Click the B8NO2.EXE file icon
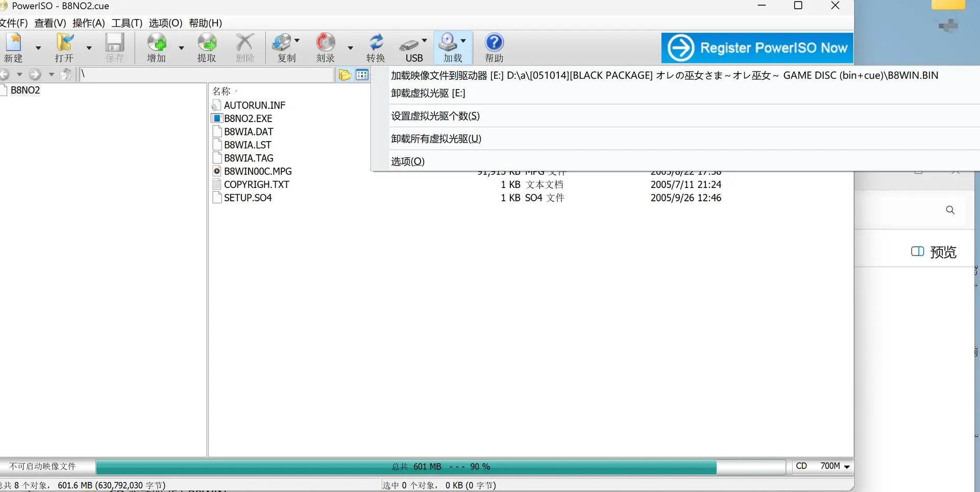This screenshot has width=980, height=492. click(217, 118)
